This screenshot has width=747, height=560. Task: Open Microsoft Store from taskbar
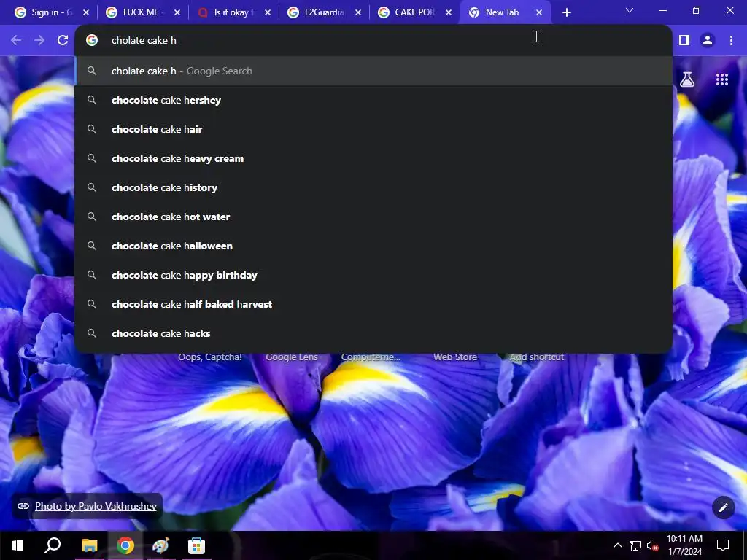[196, 545]
